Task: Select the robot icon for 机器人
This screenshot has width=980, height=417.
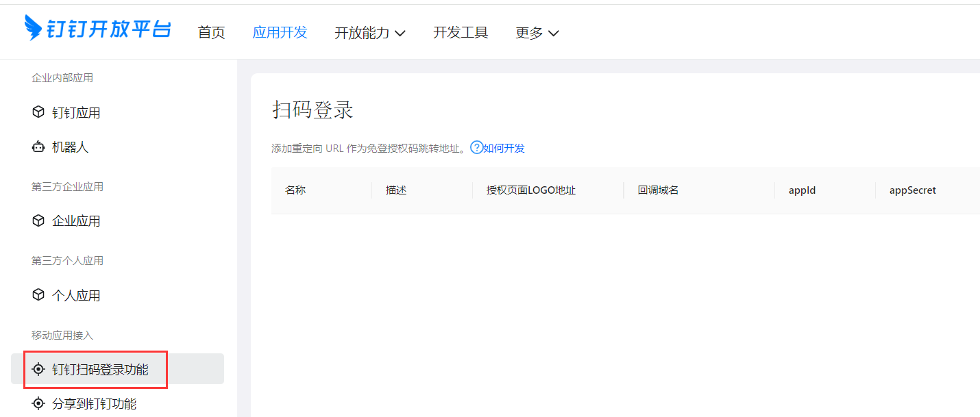Action: pyautogui.click(x=38, y=147)
